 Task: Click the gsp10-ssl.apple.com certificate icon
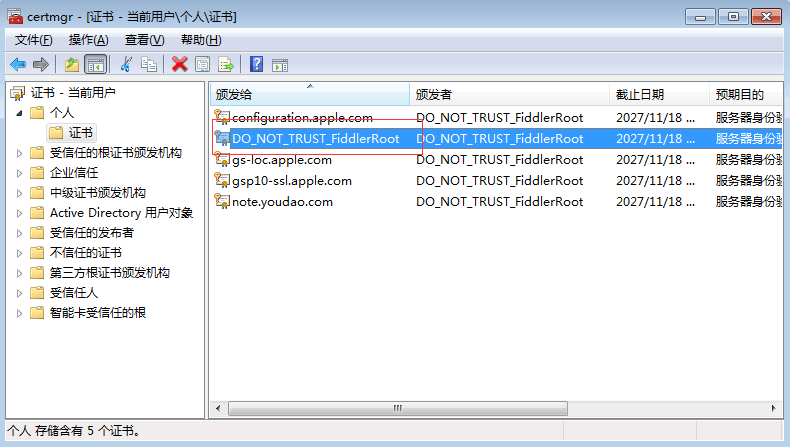222,180
